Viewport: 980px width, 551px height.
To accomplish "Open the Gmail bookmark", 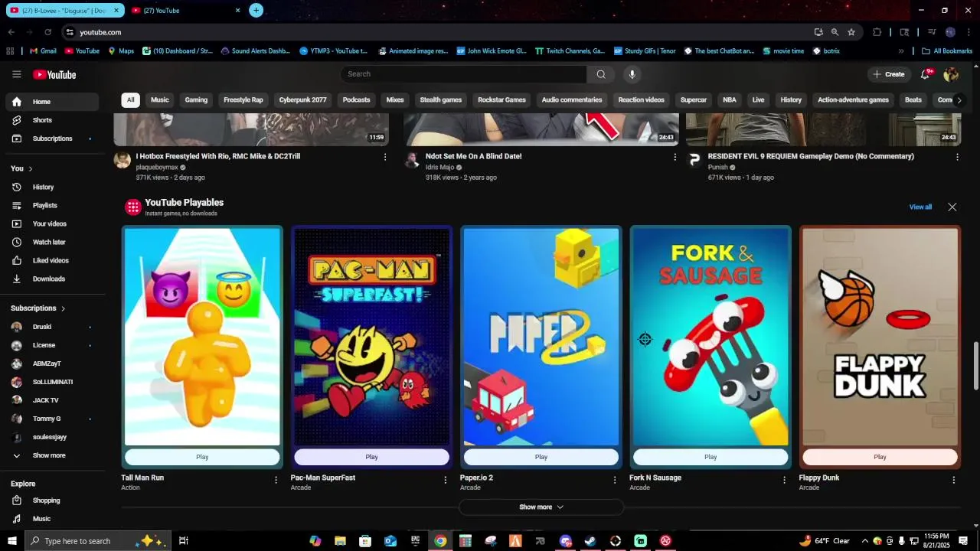I will pos(43,51).
